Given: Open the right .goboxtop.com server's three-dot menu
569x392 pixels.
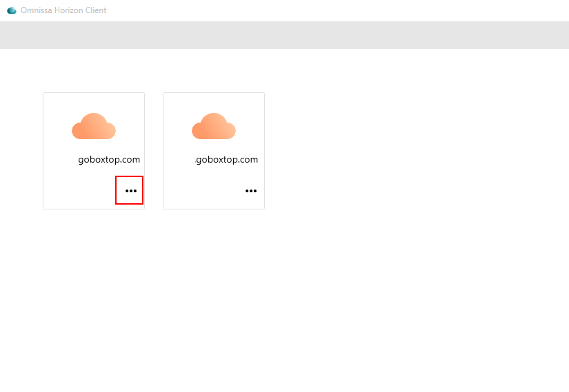Looking at the screenshot, I should [251, 191].
